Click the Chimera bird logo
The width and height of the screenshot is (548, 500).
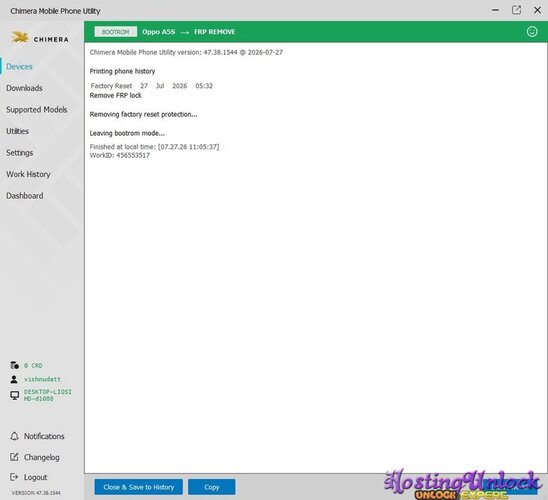point(20,37)
